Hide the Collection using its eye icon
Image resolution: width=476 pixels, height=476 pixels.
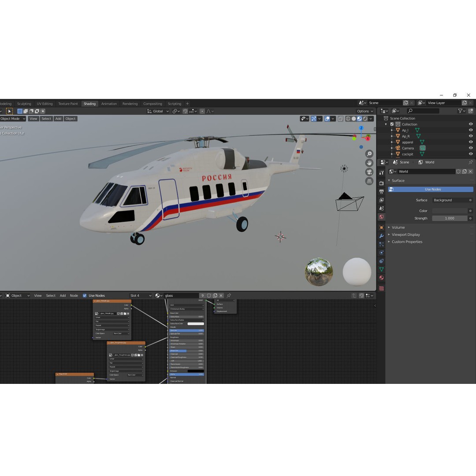[x=471, y=124]
